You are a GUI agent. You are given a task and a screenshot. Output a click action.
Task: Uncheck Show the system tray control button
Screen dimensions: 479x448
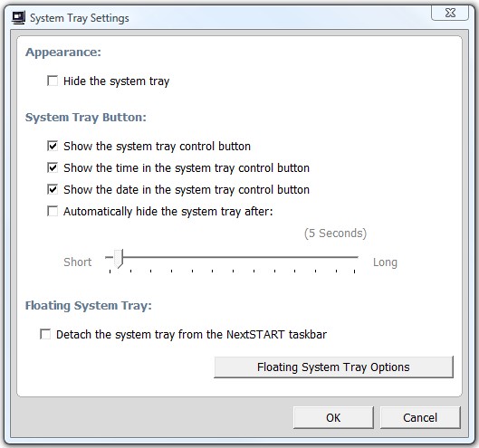pyautogui.click(x=53, y=146)
